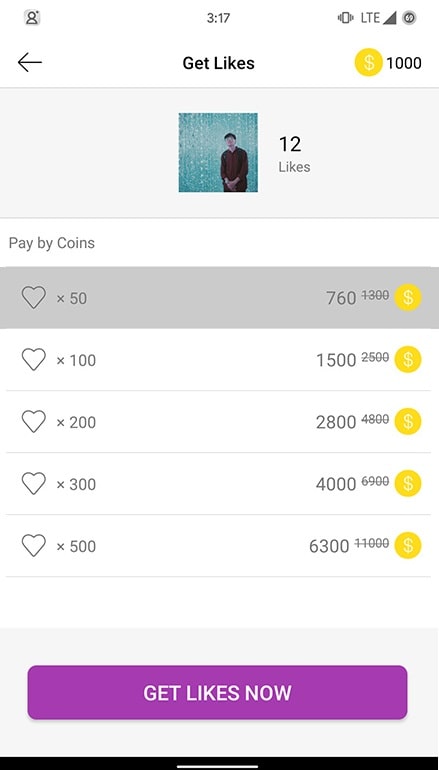Tap the 1000 coin balance text
The height and width of the screenshot is (770, 439).
[x=404, y=63]
